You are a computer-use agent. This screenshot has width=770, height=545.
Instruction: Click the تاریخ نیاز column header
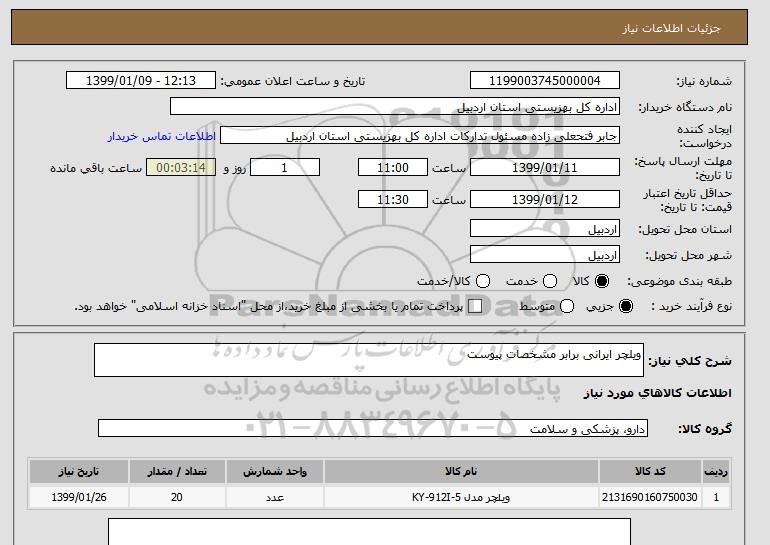pyautogui.click(x=79, y=471)
